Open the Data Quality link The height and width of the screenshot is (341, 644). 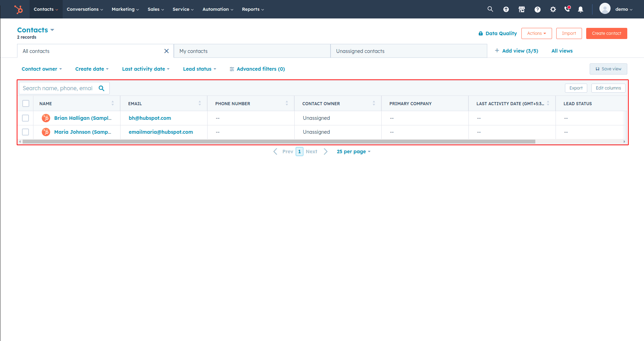[x=501, y=33]
